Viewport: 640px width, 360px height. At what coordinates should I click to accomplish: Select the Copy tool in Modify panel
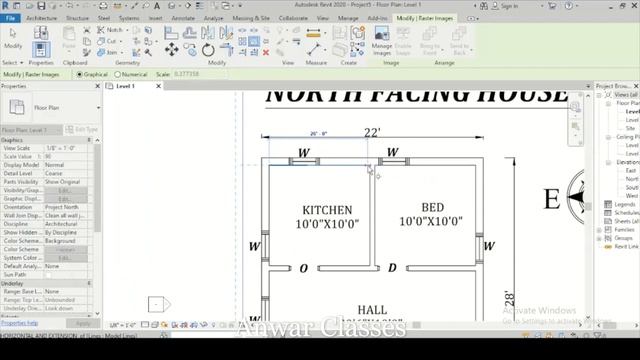190,50
